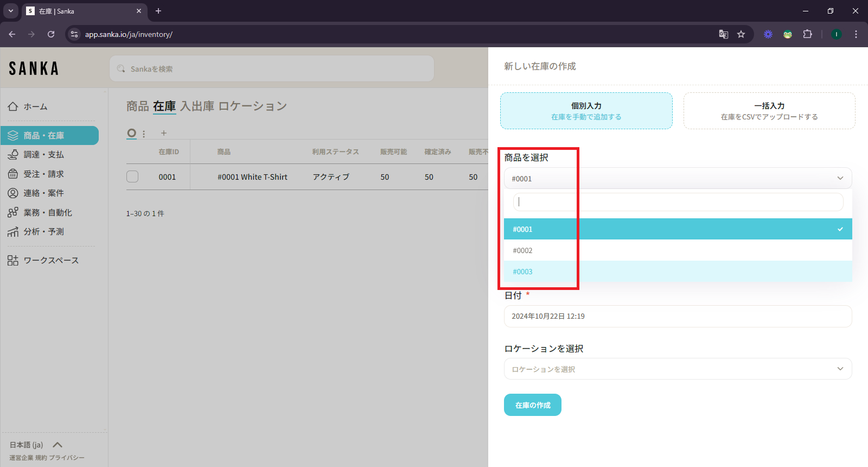Viewport: 868px width, 467px height.
Task: Tick the checkbox for inventory row 0001
Action: point(132,177)
